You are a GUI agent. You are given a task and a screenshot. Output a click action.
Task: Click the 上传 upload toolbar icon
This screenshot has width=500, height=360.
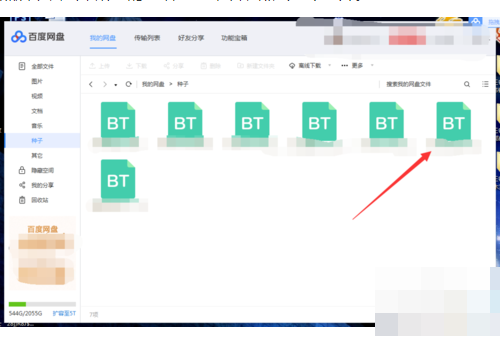tap(92, 66)
